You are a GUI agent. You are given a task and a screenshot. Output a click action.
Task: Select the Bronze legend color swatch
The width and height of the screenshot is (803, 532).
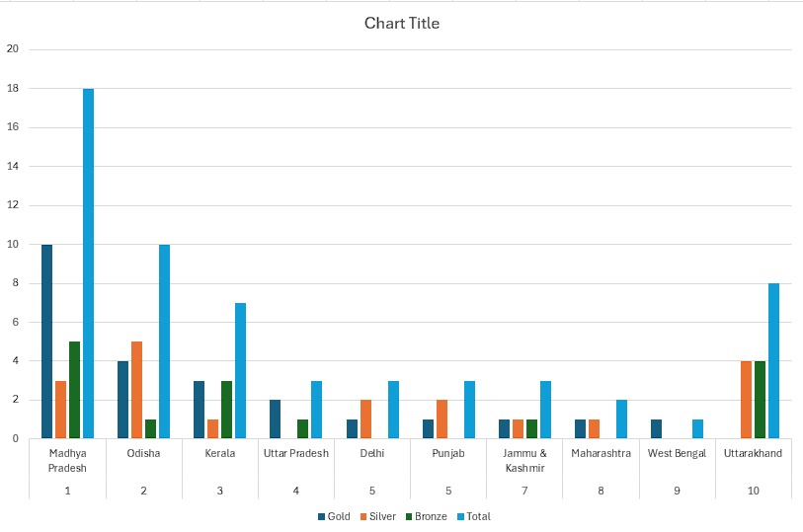click(x=407, y=516)
